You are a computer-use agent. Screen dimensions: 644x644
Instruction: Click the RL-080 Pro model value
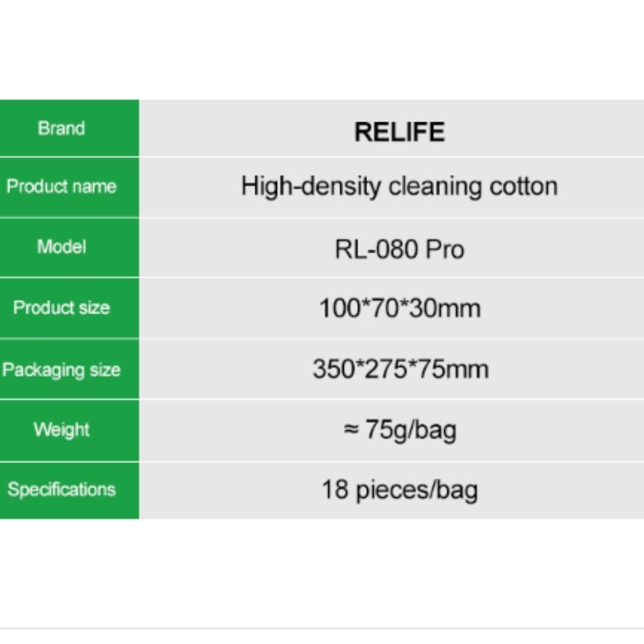[400, 249]
